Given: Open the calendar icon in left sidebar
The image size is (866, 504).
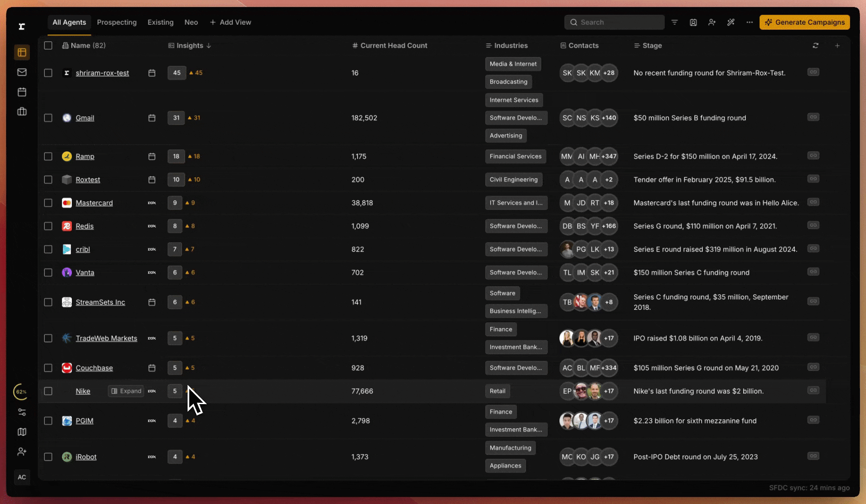Looking at the screenshot, I should click(22, 92).
